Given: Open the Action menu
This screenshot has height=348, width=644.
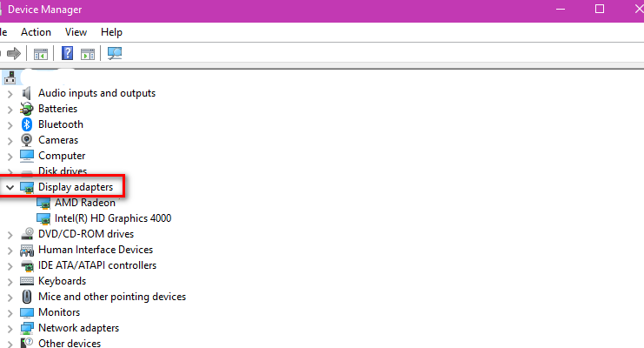Looking at the screenshot, I should coord(37,32).
